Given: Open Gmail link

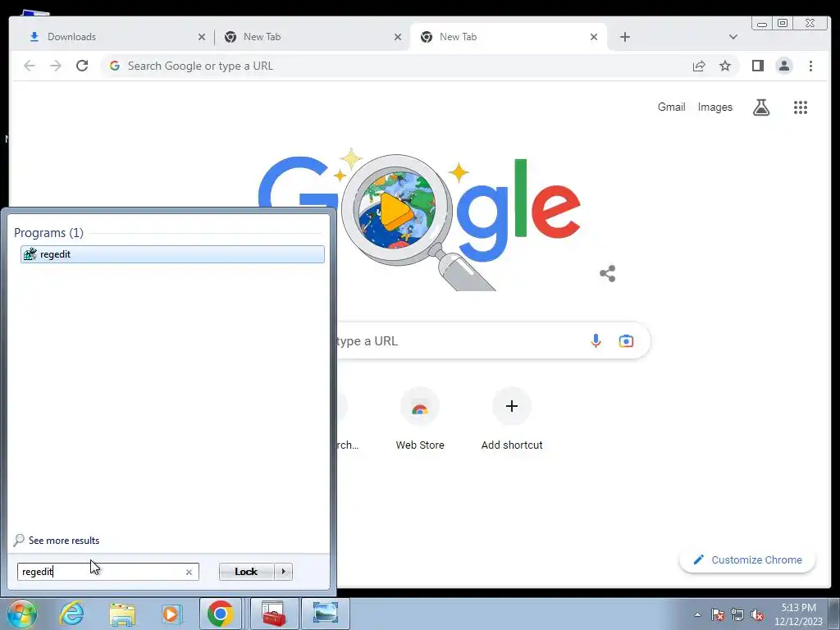Looking at the screenshot, I should point(671,107).
